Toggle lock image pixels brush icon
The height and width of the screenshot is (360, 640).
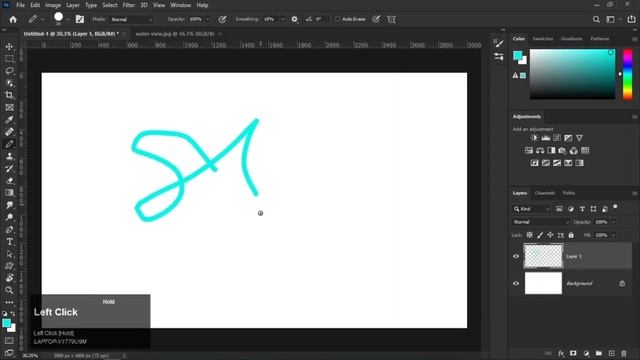[x=540, y=235]
